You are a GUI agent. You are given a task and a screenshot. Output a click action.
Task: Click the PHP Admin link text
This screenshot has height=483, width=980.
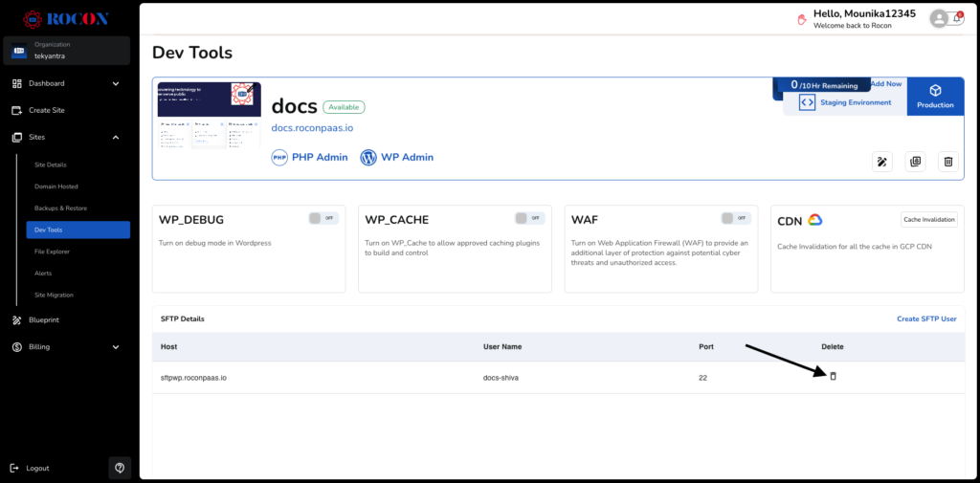coord(320,158)
